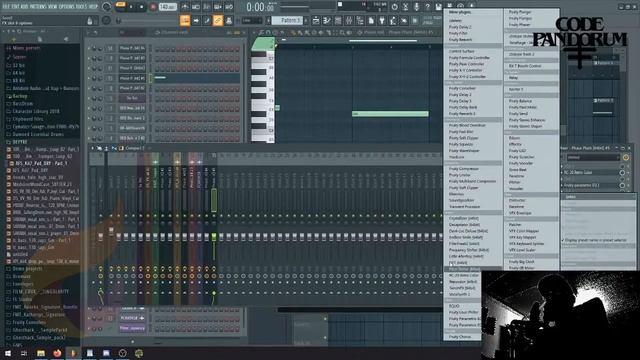Click the Play button in transport
Viewport: 640px width, 360px height.
tap(131, 7)
